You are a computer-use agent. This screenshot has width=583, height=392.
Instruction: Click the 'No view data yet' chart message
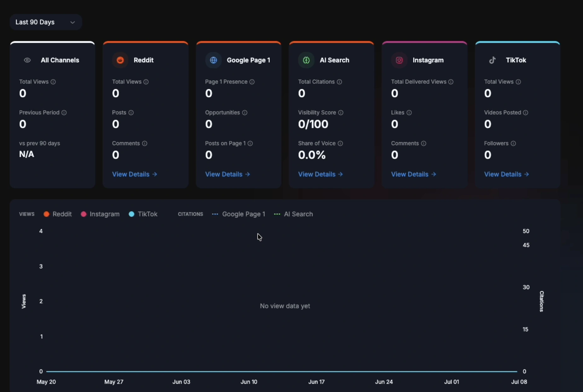coord(285,306)
